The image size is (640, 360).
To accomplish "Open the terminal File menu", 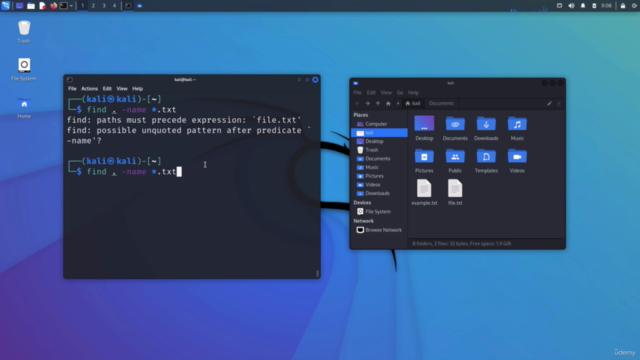I will coord(72,89).
